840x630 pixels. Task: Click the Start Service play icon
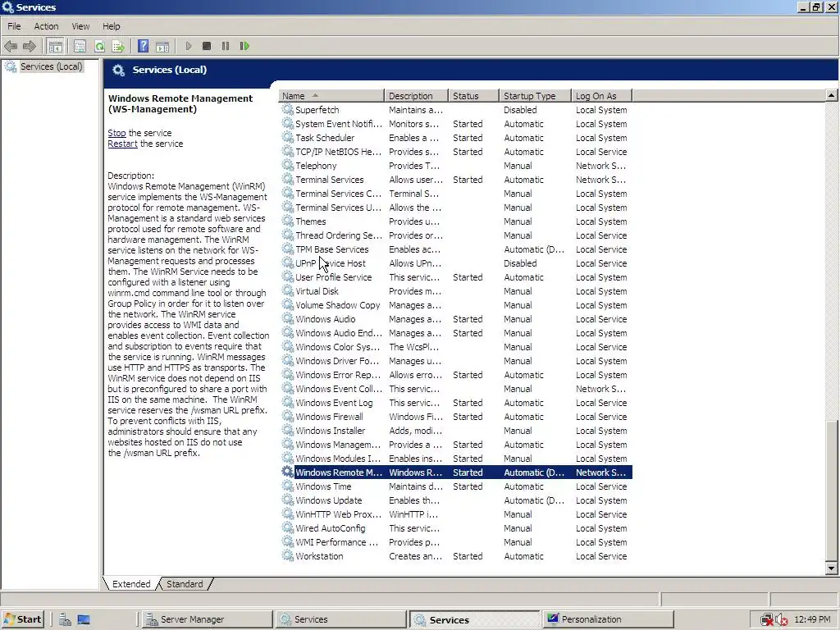coord(189,47)
